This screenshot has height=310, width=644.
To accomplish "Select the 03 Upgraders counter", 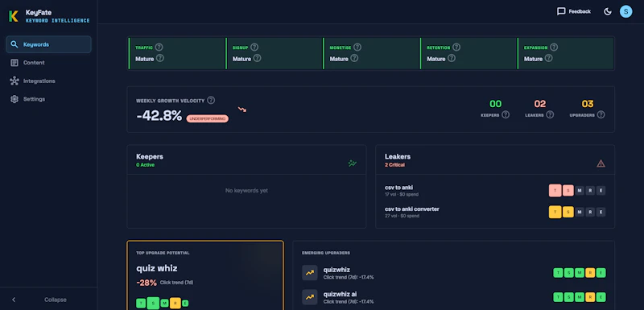I will point(588,109).
